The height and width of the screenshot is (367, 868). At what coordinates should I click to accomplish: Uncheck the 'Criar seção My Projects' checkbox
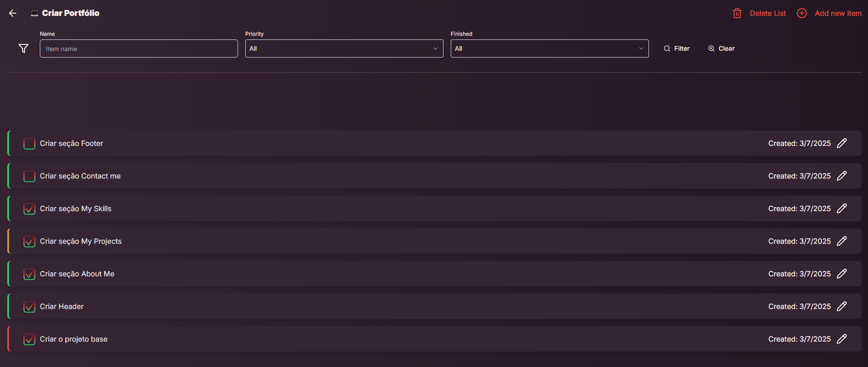pos(29,241)
